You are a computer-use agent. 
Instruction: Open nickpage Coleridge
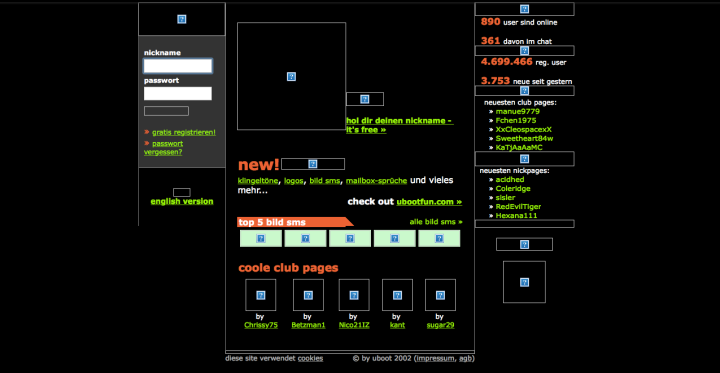(x=513, y=188)
